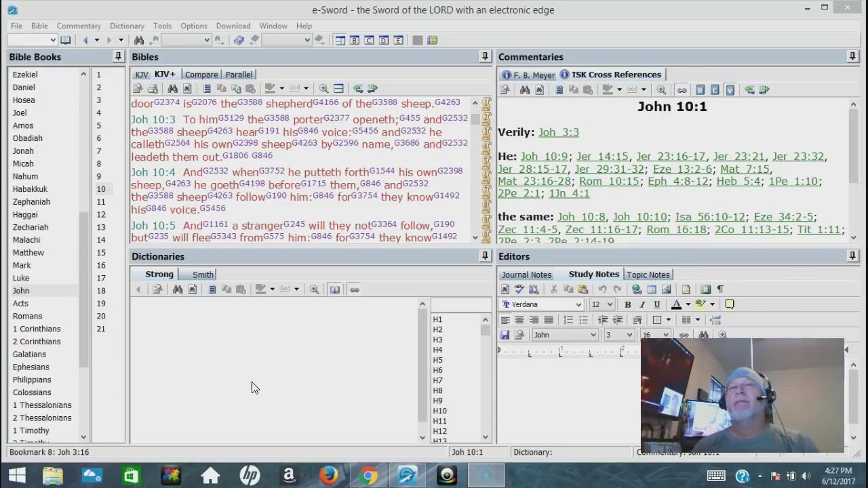Click the pin icon on Bible Books panel

[118, 57]
